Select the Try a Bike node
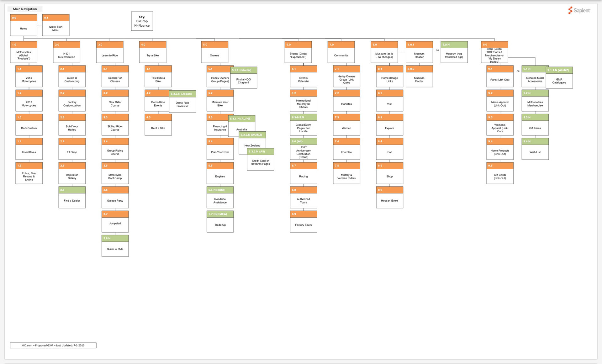Screen dimensions: 602x364 (x=153, y=52)
